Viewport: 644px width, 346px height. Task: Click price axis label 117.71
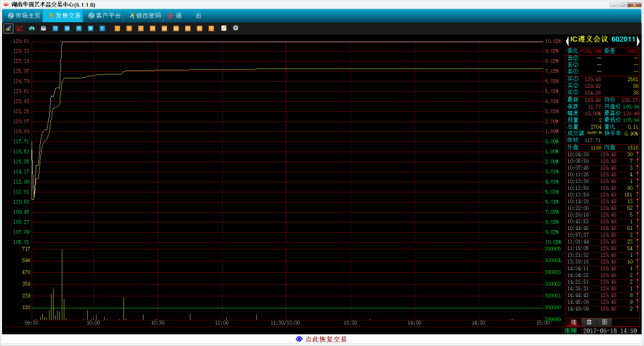21,141
